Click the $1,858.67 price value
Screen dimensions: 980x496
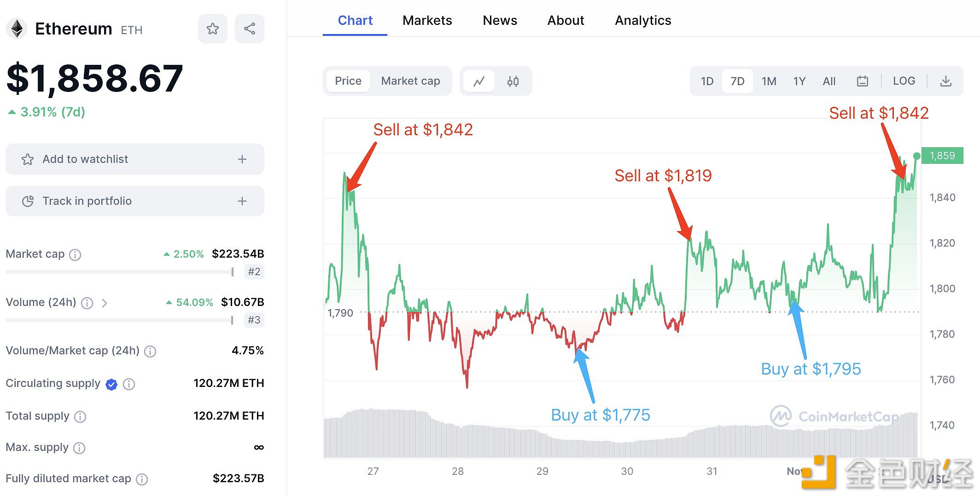(x=95, y=78)
